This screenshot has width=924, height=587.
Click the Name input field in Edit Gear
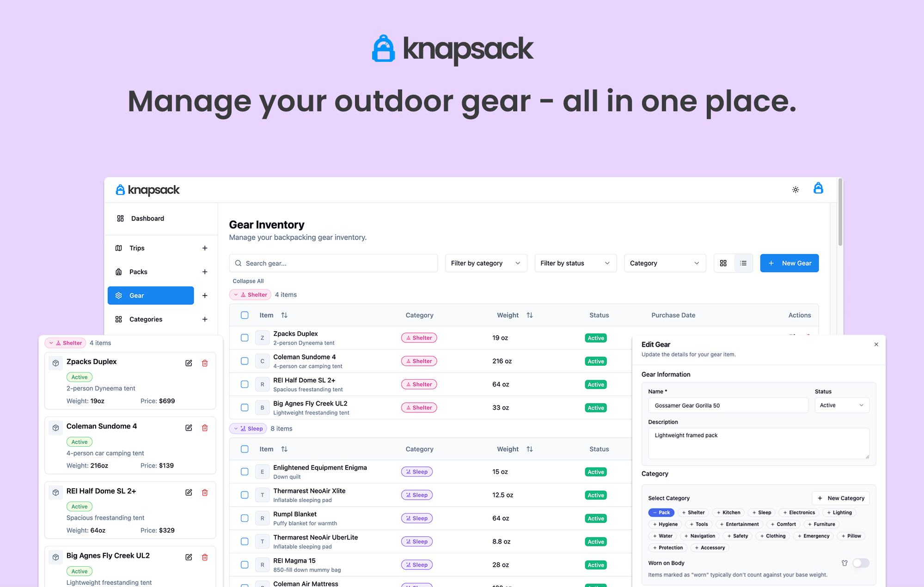pos(728,405)
